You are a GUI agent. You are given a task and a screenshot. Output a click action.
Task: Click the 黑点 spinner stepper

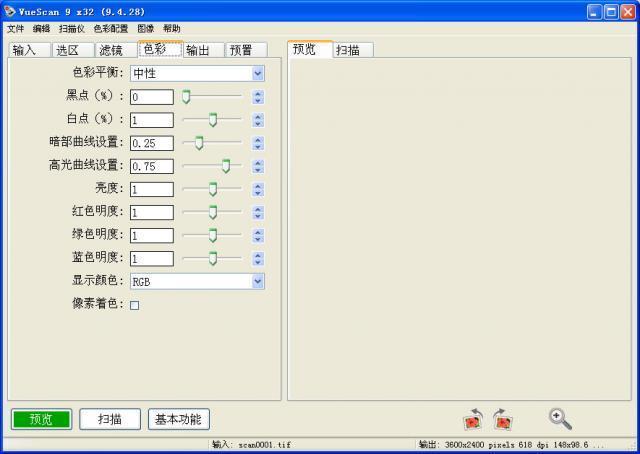(258, 97)
